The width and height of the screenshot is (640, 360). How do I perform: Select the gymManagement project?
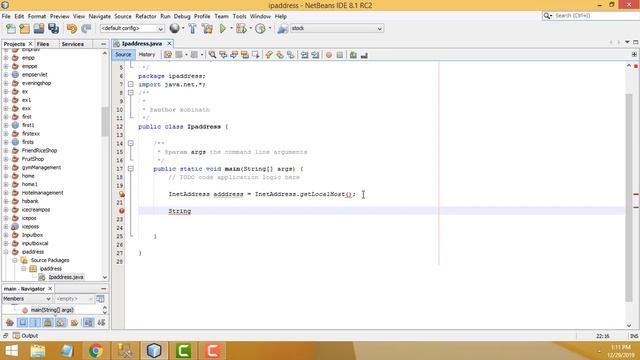41,167
